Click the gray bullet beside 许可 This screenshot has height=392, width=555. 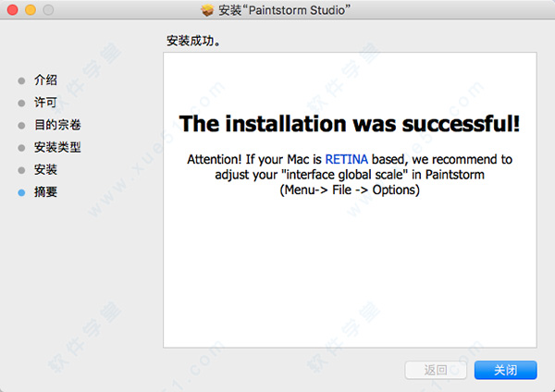click(21, 103)
